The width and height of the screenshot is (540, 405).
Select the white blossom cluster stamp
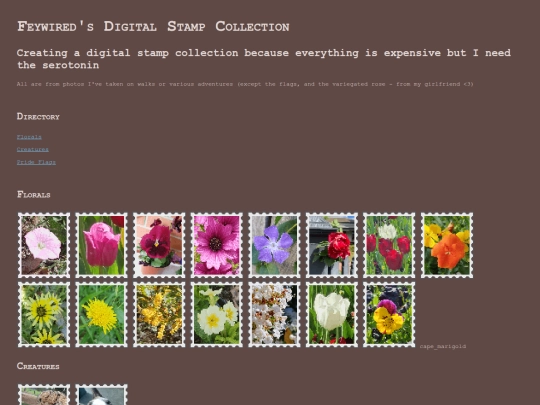274,314
